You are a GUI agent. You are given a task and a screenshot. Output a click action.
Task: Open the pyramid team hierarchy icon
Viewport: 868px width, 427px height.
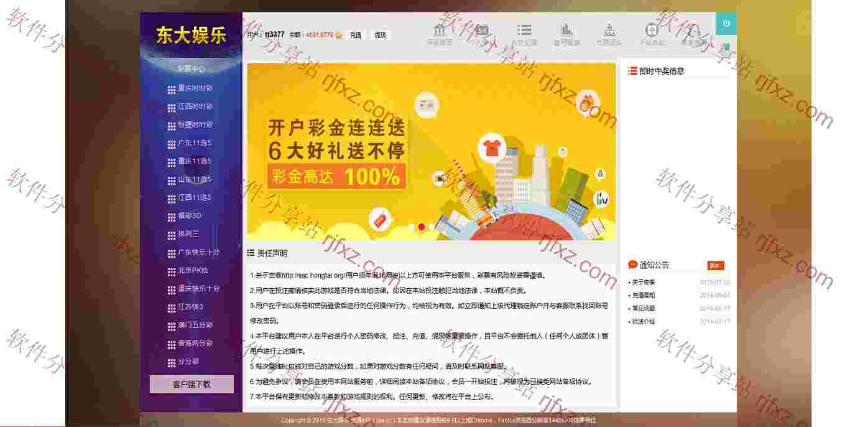pos(609,30)
